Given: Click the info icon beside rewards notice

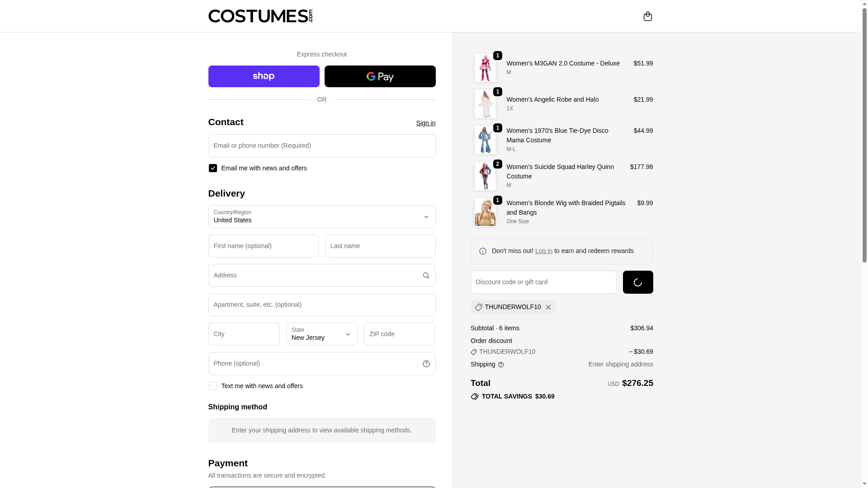Looking at the screenshot, I should (483, 251).
